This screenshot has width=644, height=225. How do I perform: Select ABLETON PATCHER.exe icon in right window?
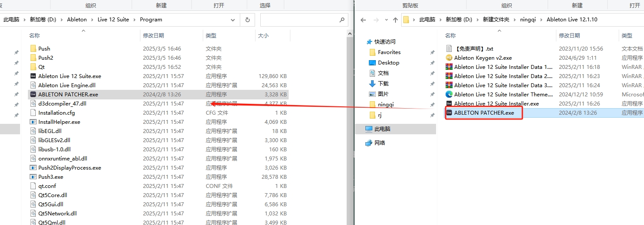pyautogui.click(x=449, y=112)
